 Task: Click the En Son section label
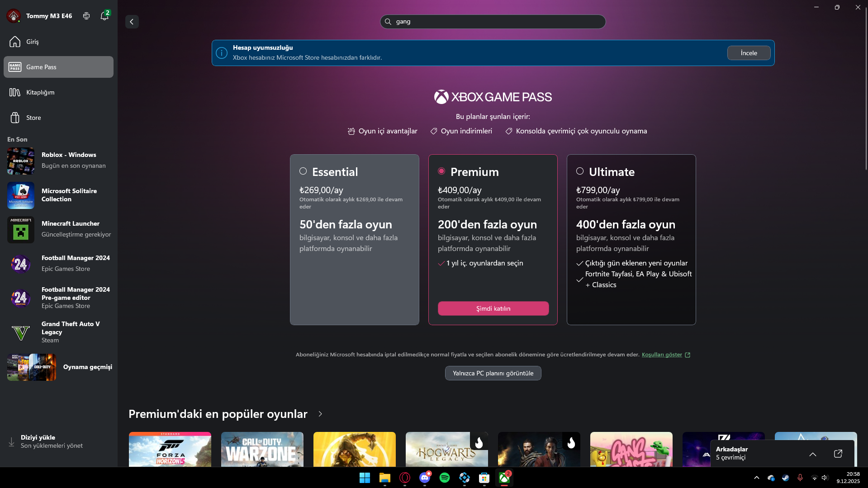[17, 139]
